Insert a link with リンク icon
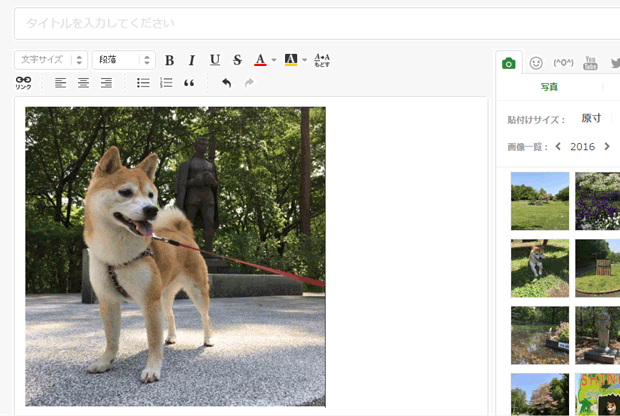This screenshot has height=416, width=620. tap(24, 83)
